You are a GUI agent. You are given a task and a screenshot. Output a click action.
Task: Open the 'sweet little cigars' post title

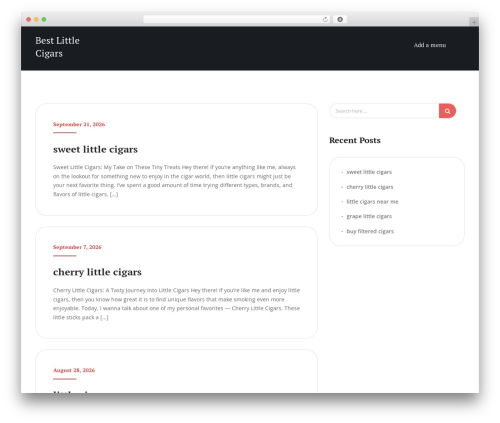point(95,149)
